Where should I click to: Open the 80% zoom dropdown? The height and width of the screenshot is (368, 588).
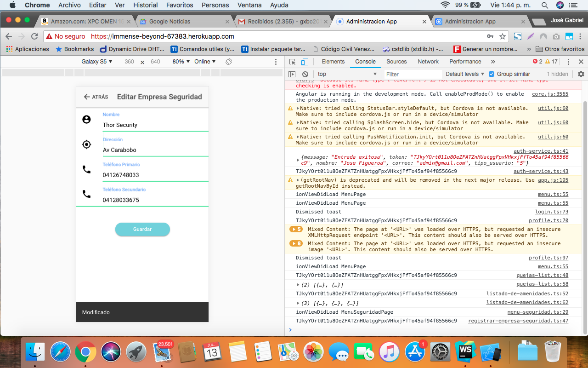point(181,62)
